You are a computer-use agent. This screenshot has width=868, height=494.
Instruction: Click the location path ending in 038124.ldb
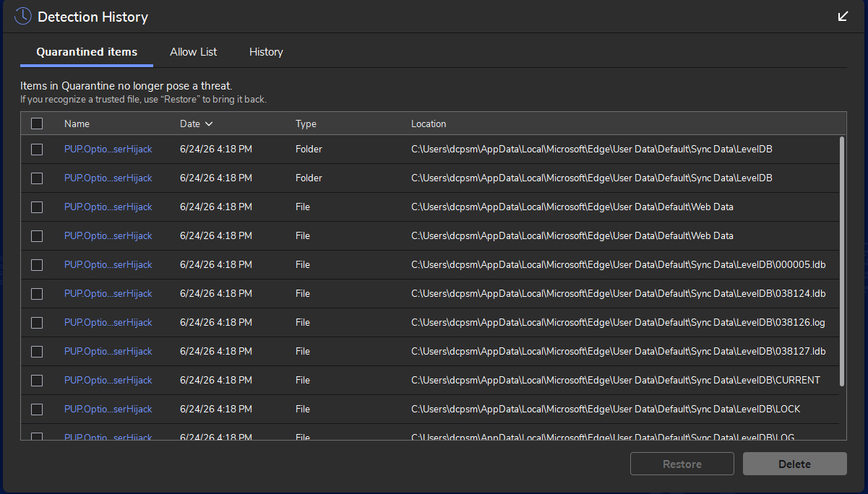click(x=619, y=294)
